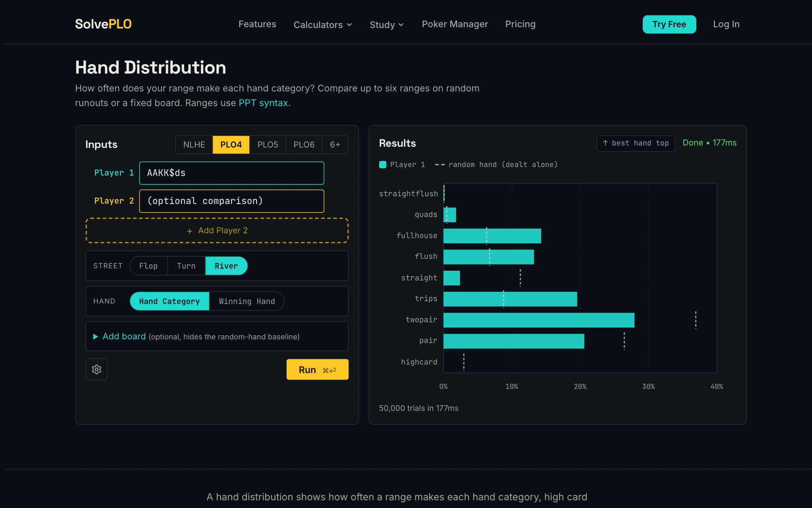Click the Player 1 teal legend swatch
812x508 pixels.
(382, 165)
